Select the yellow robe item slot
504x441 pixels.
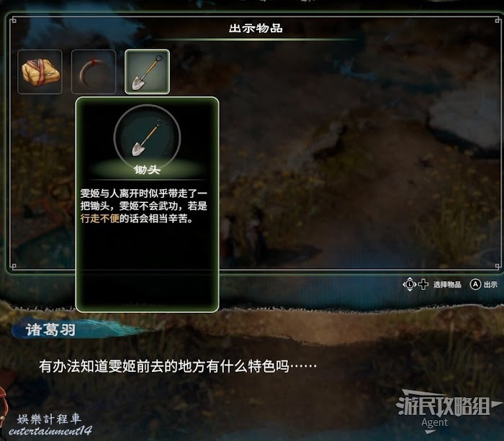[40, 72]
